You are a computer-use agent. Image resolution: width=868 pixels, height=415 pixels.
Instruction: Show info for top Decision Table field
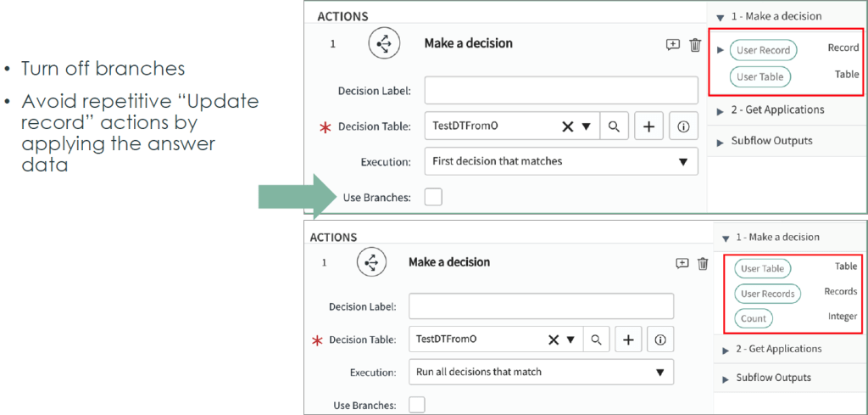(x=683, y=126)
